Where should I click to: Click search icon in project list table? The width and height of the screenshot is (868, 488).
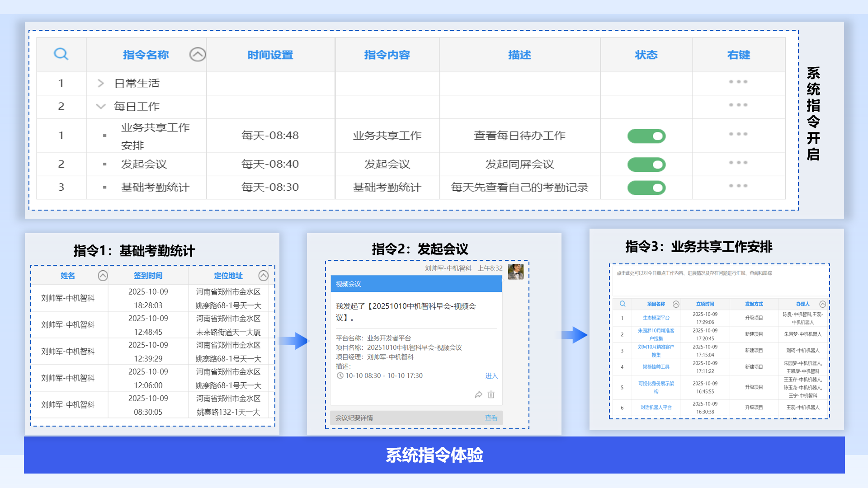(x=623, y=304)
